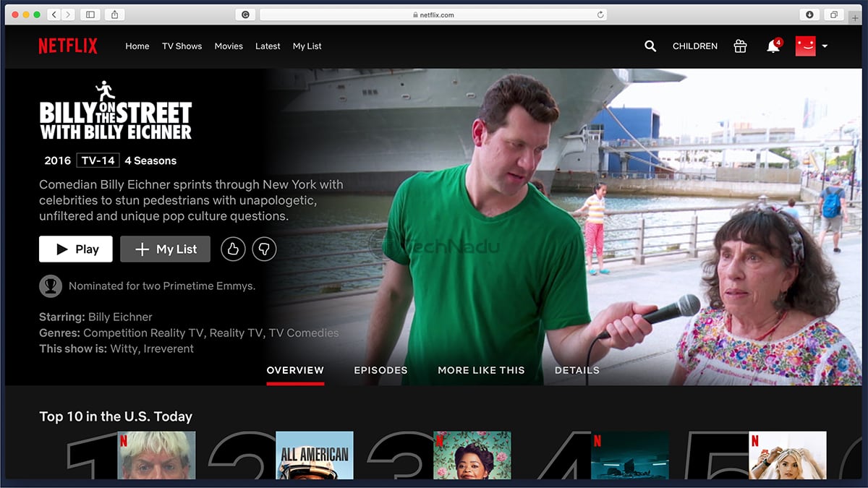
Task: Click the Netflix logo
Action: click(x=68, y=46)
